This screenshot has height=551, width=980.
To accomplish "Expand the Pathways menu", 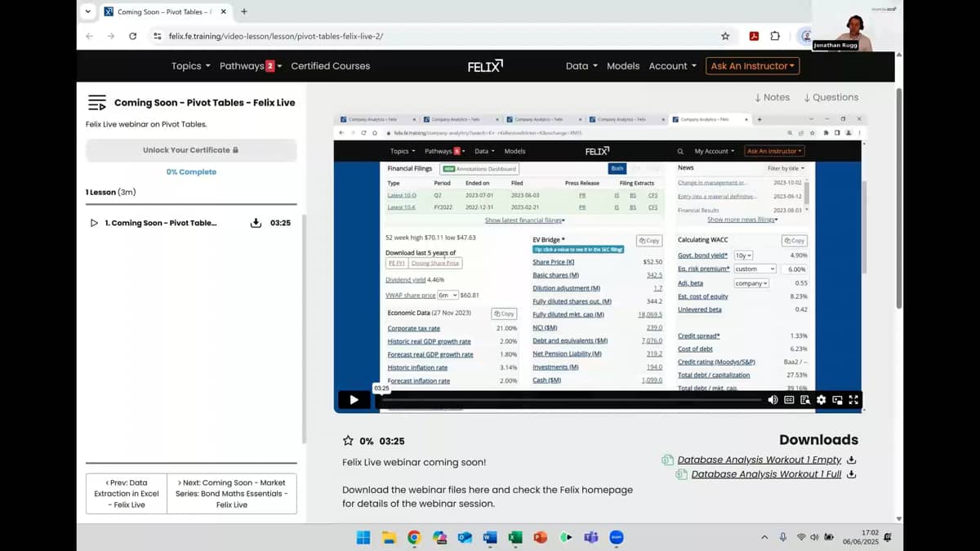I will pyautogui.click(x=251, y=66).
